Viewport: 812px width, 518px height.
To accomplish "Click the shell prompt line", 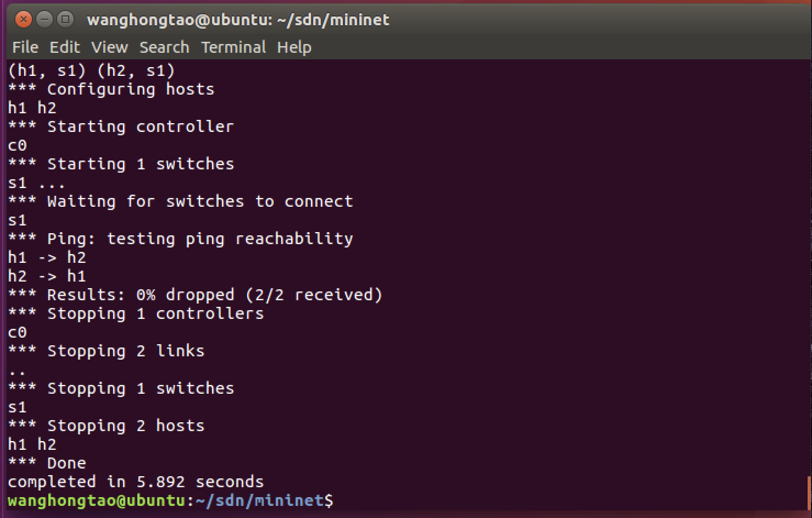I will [170, 500].
